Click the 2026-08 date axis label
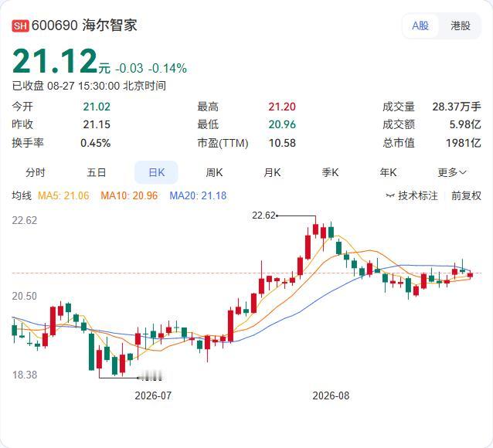This screenshot has height=448, width=493. tap(331, 395)
